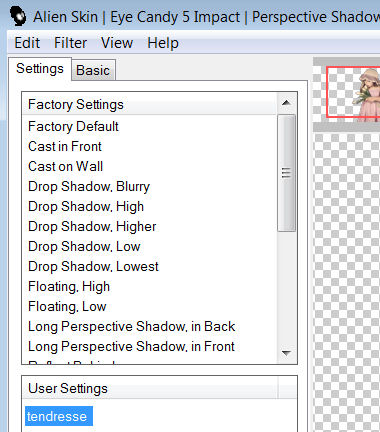
Task: Select the tendresse user setting
Action: tap(59, 416)
